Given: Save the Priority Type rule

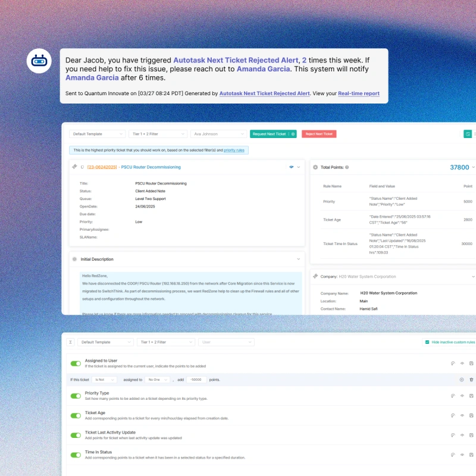Looking at the screenshot, I should (x=471, y=396).
